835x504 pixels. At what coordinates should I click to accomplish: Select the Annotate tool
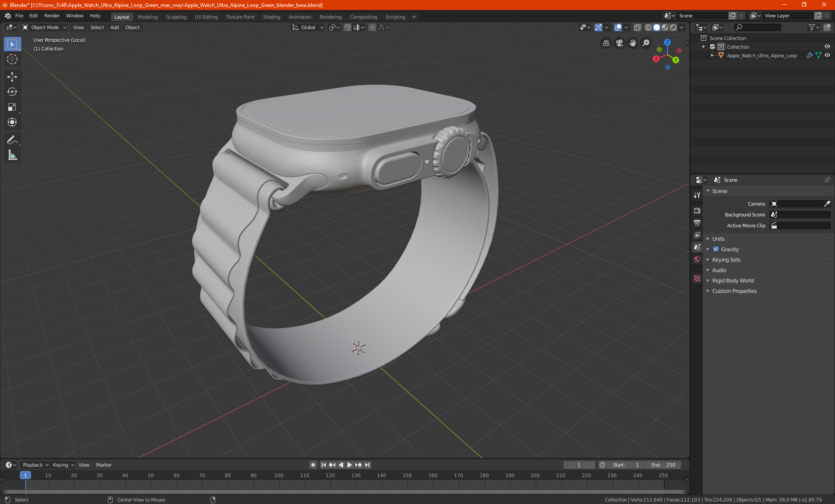pos(12,140)
